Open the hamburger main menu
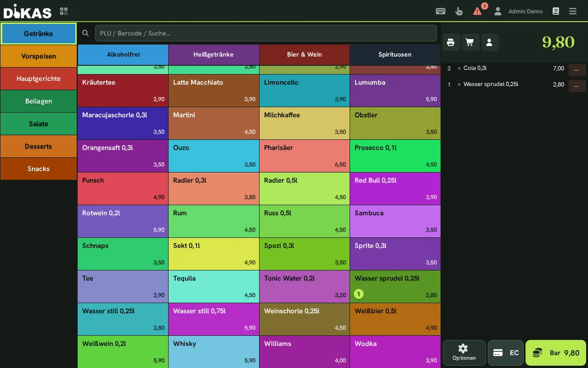 (573, 11)
